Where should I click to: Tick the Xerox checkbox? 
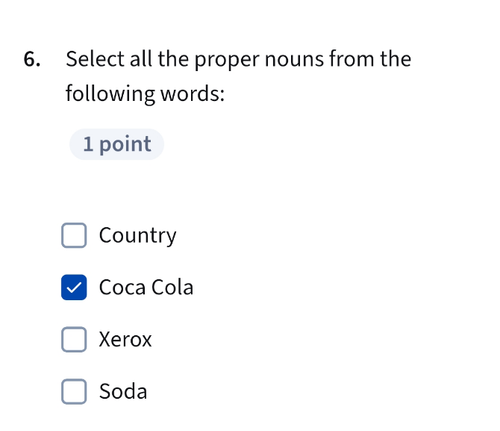(x=74, y=339)
